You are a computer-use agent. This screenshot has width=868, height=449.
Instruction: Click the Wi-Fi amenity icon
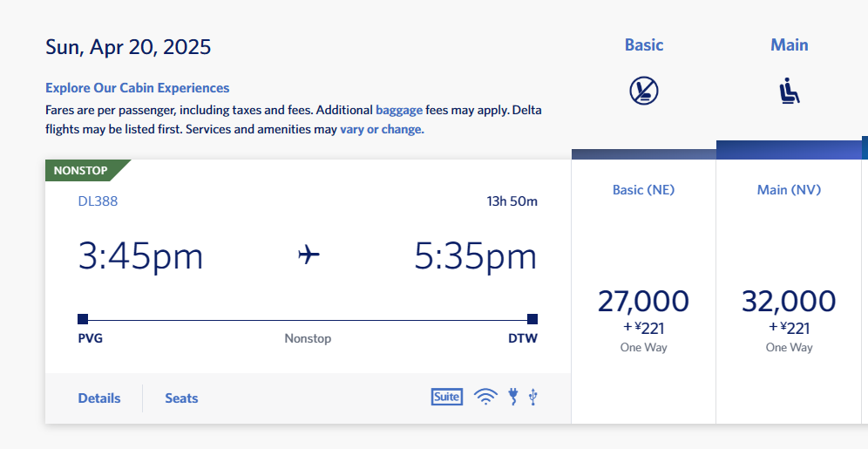point(485,397)
